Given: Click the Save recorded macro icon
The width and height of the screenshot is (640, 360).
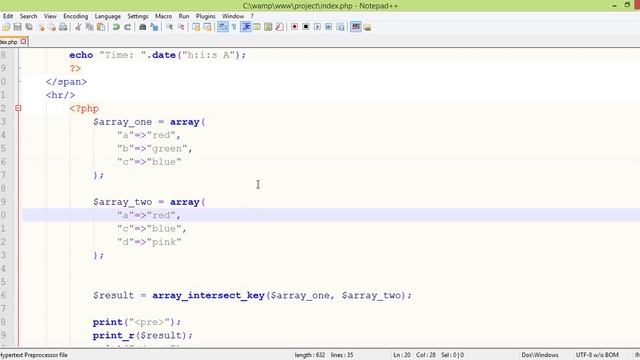Looking at the screenshot, I should (x=340, y=27).
